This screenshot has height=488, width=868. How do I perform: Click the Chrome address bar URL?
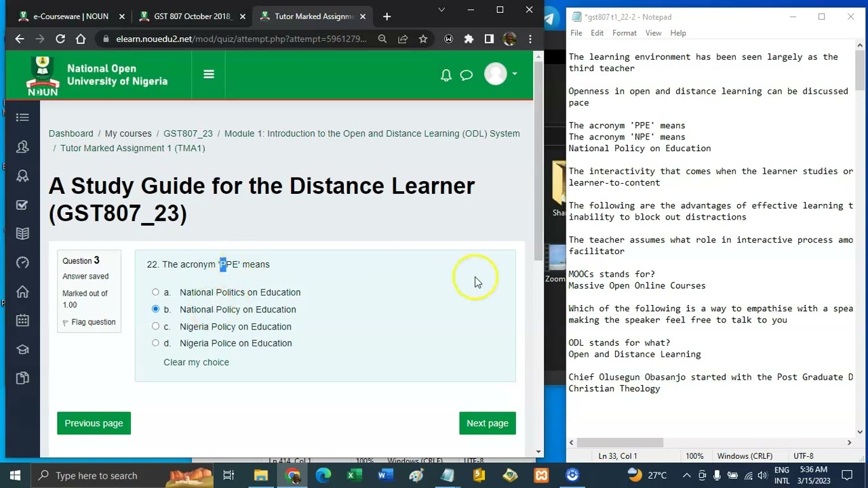click(241, 39)
